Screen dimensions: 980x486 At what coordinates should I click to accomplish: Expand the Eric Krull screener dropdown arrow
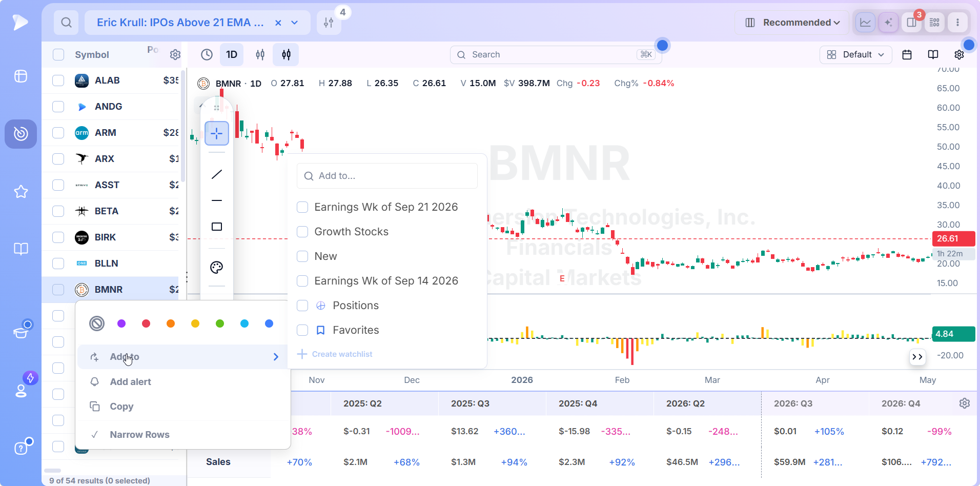(295, 23)
